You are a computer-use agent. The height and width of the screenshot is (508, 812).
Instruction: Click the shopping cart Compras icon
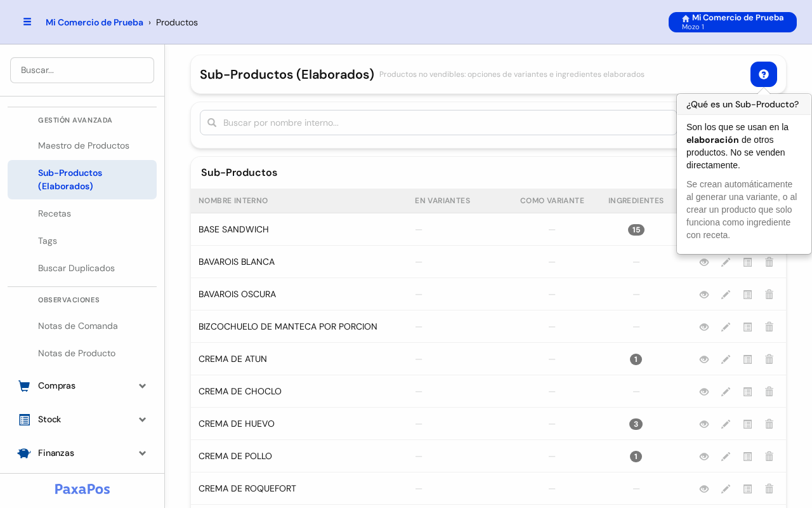point(24,386)
